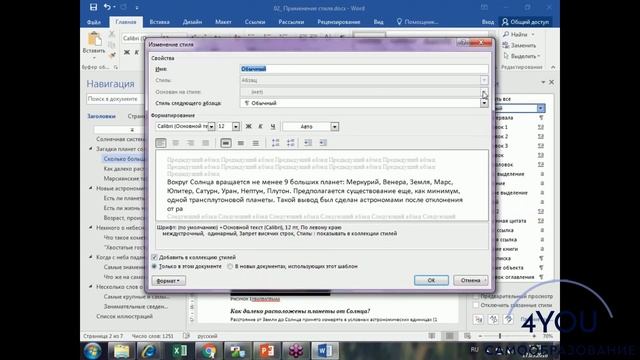This screenshot has width=640, height=360.
Task: Set 1.5 line spacing in style dialog
Action: pos(241,143)
